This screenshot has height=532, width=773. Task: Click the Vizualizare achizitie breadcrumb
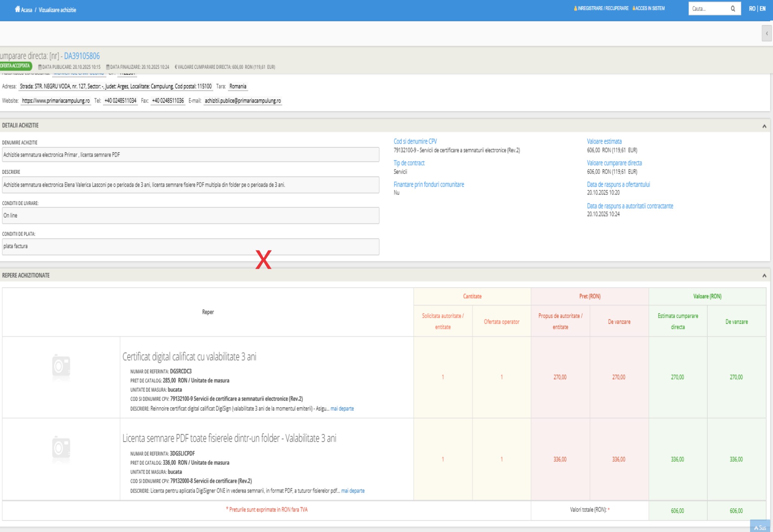click(57, 10)
